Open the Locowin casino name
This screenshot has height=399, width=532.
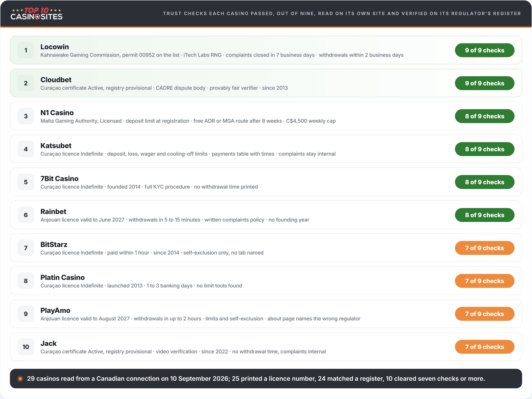(x=55, y=47)
